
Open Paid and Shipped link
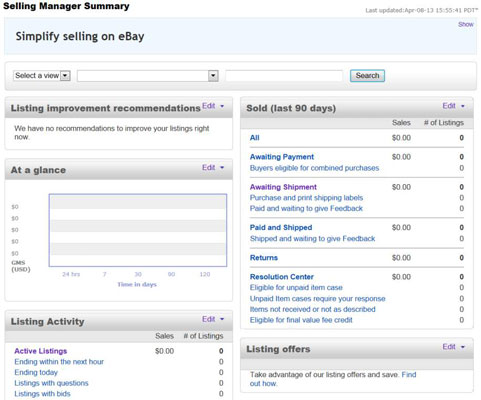(x=281, y=227)
